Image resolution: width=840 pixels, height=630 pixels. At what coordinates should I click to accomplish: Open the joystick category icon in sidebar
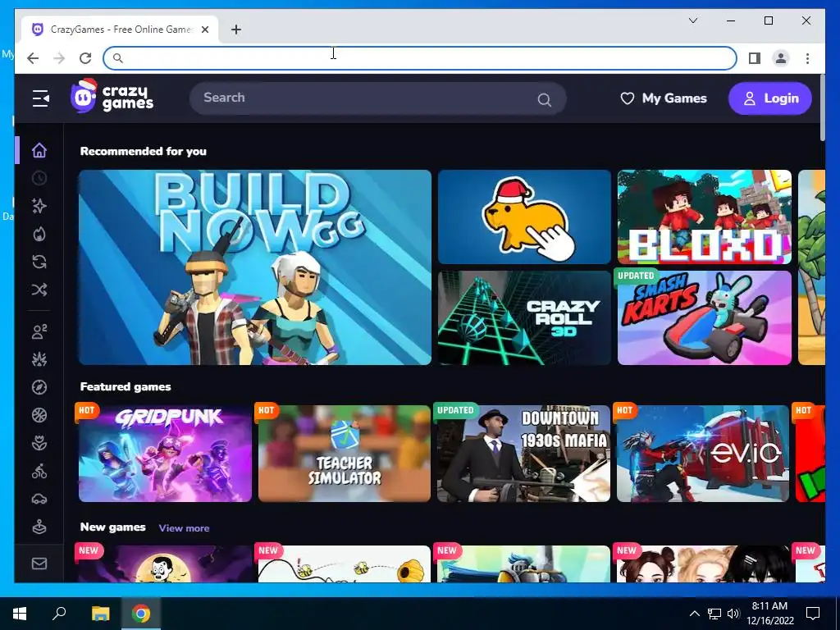point(39,527)
